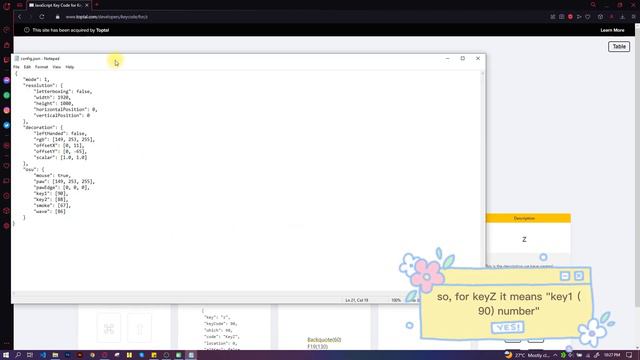Click the Notepad vertical scrollbar
The image size is (640, 360).
(482, 182)
